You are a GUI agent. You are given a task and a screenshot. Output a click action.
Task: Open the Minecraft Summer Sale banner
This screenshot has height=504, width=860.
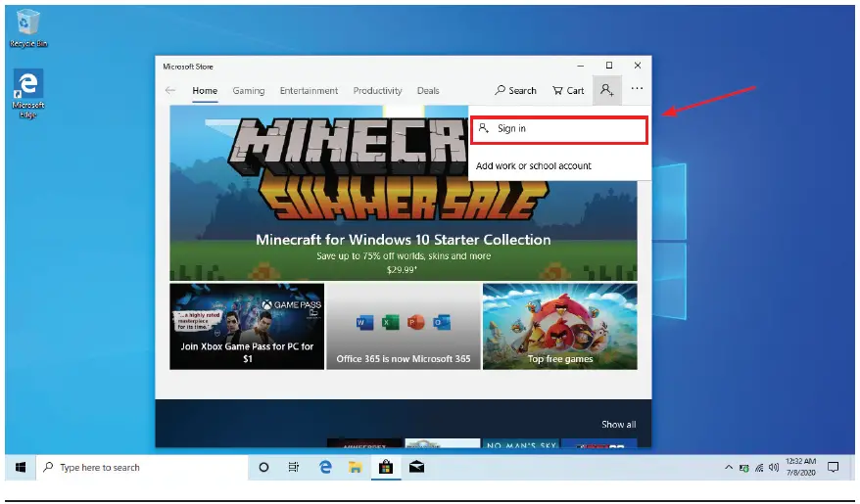coord(404,193)
